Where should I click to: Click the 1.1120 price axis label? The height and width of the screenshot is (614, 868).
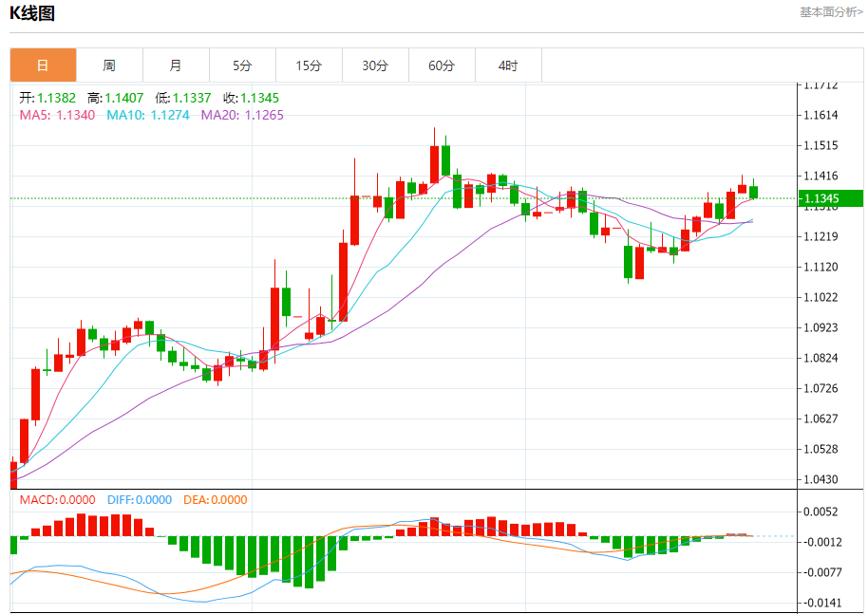(x=821, y=267)
